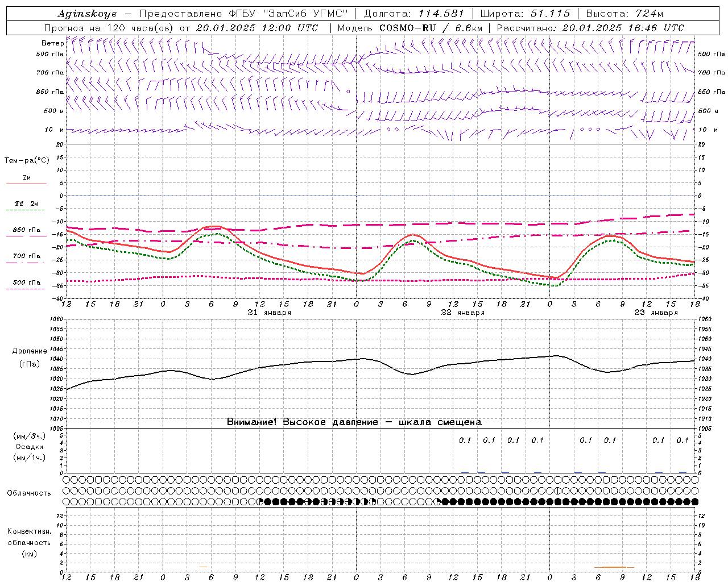Click the (км) unit label for convective cloud

point(29,554)
